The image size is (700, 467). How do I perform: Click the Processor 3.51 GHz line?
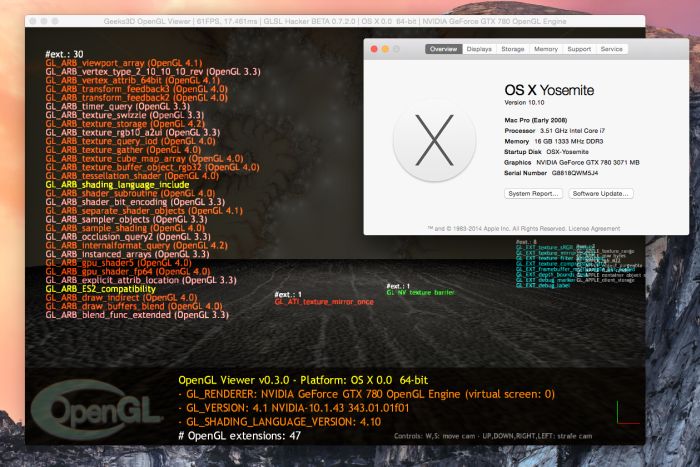pyautogui.click(x=554, y=131)
